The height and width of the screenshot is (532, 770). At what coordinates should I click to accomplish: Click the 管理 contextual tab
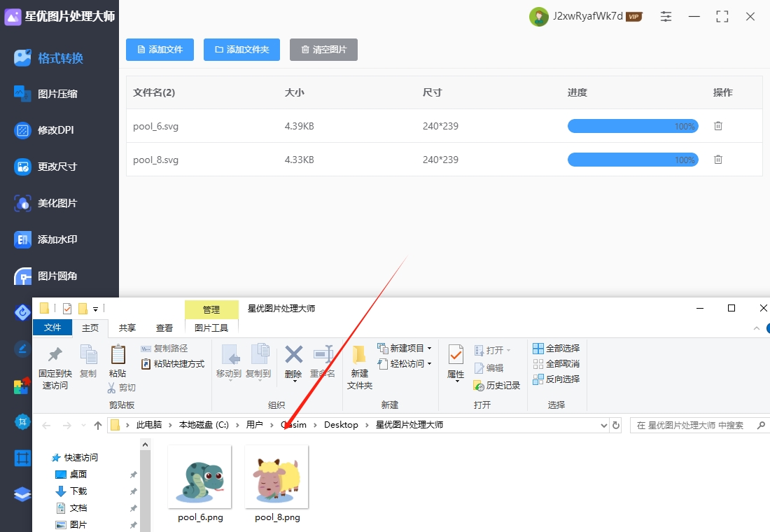pyautogui.click(x=211, y=309)
